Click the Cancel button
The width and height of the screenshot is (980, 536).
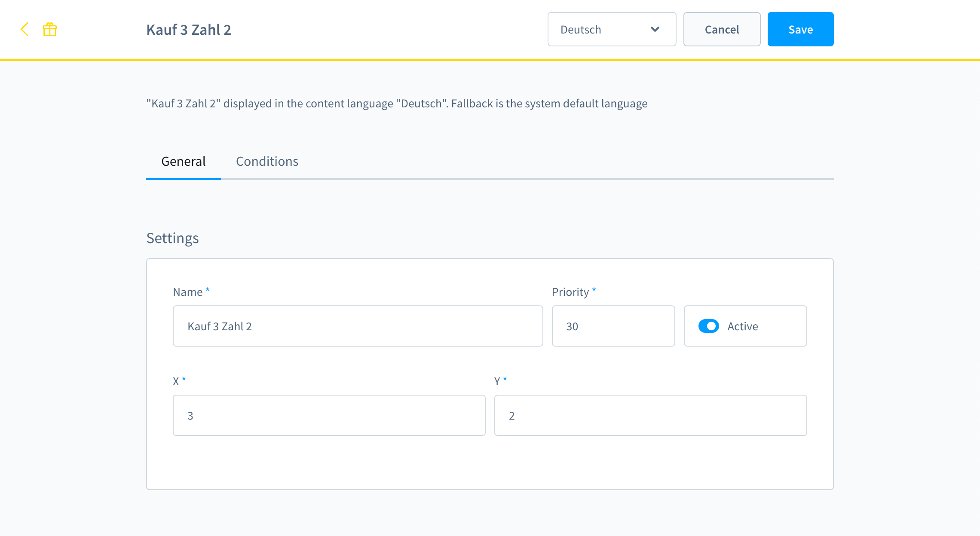click(x=722, y=29)
